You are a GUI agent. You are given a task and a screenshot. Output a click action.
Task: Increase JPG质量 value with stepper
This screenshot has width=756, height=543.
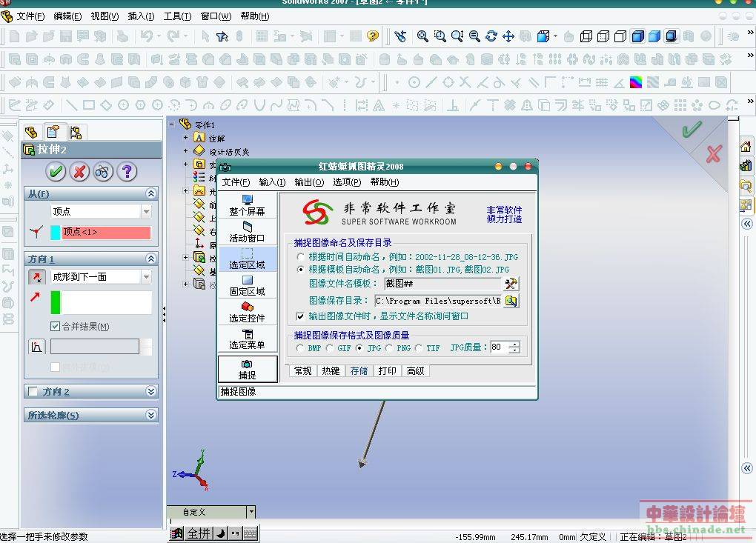(515, 344)
